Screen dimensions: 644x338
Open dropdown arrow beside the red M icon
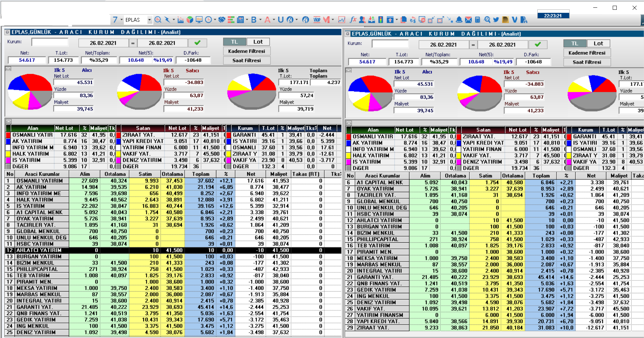click(333, 20)
